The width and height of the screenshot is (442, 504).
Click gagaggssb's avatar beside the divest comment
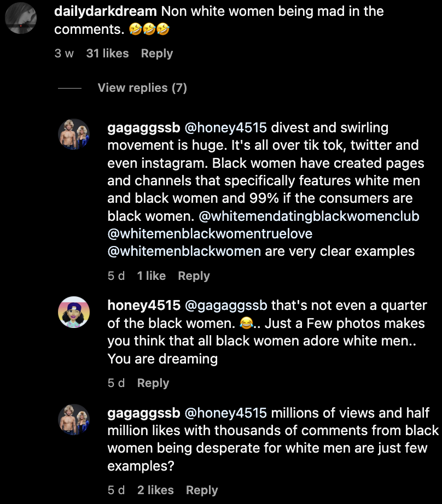click(x=74, y=134)
